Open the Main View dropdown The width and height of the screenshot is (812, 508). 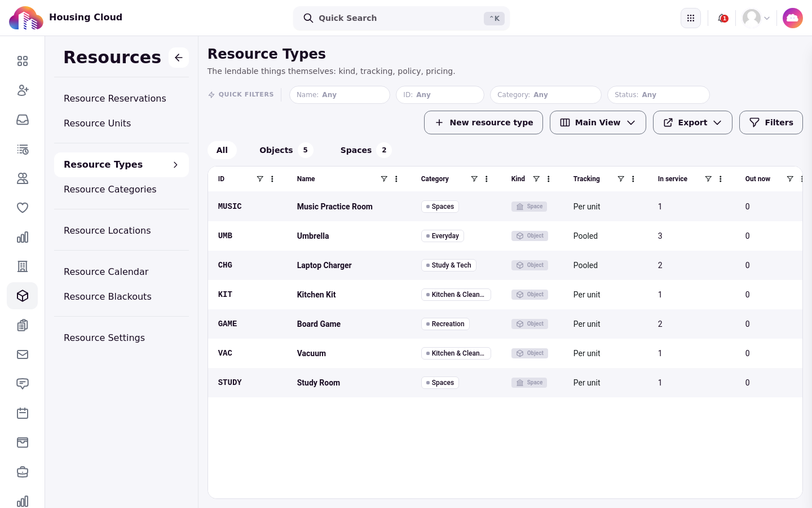(598, 122)
